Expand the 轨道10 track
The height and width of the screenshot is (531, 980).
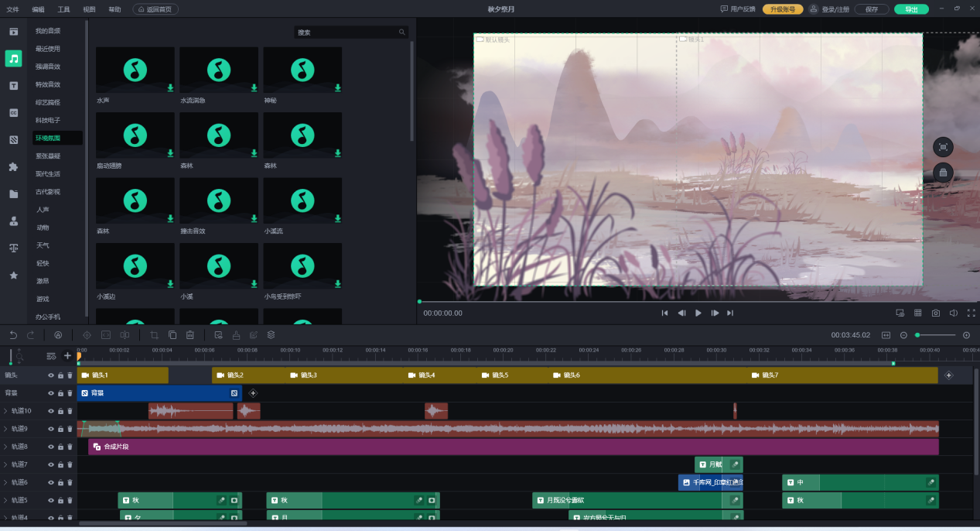point(5,411)
